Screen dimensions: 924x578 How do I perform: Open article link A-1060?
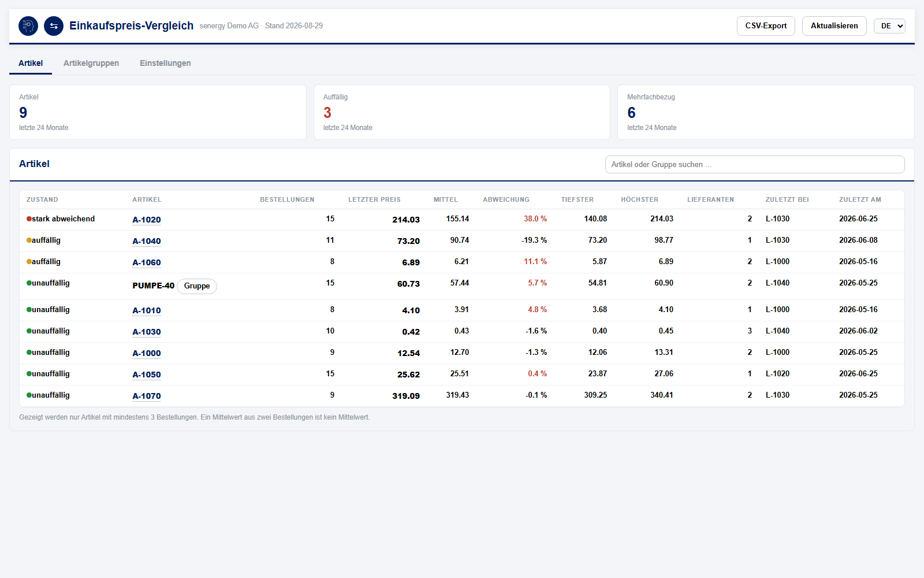pos(147,262)
